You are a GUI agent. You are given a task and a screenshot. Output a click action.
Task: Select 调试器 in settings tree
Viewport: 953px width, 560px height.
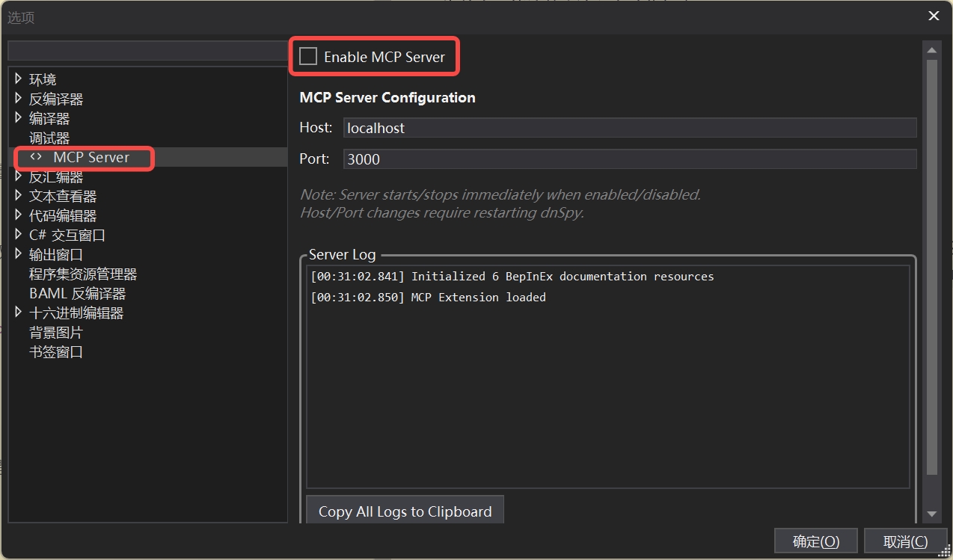coord(49,138)
